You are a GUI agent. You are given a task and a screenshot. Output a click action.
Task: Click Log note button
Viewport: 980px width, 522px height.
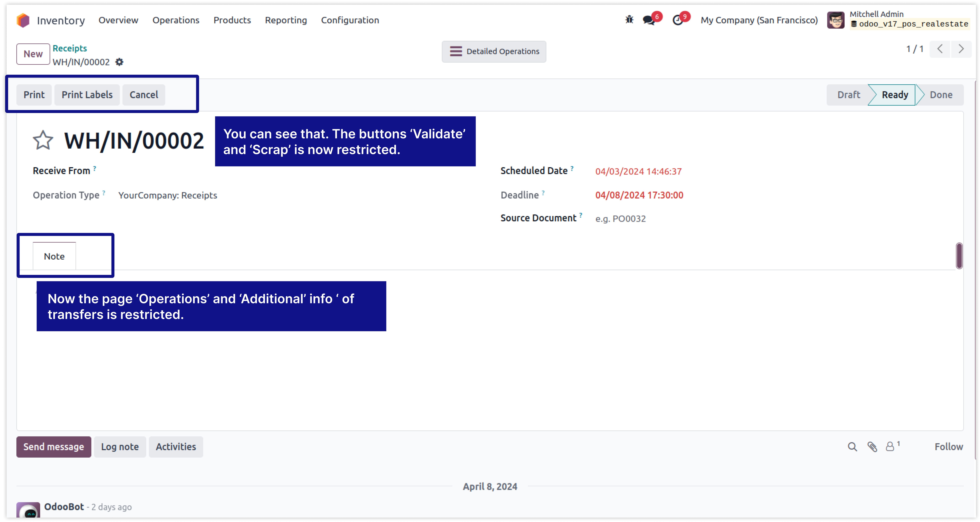(x=120, y=447)
